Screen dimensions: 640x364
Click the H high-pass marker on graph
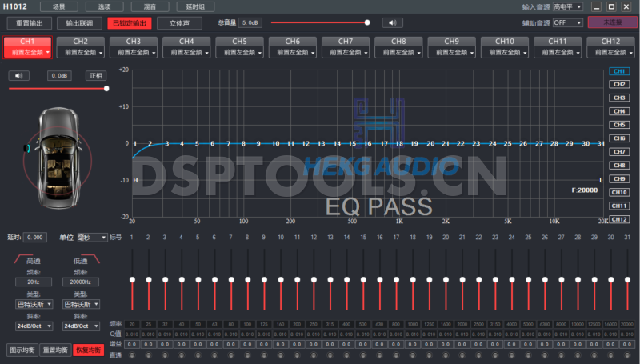point(135,180)
